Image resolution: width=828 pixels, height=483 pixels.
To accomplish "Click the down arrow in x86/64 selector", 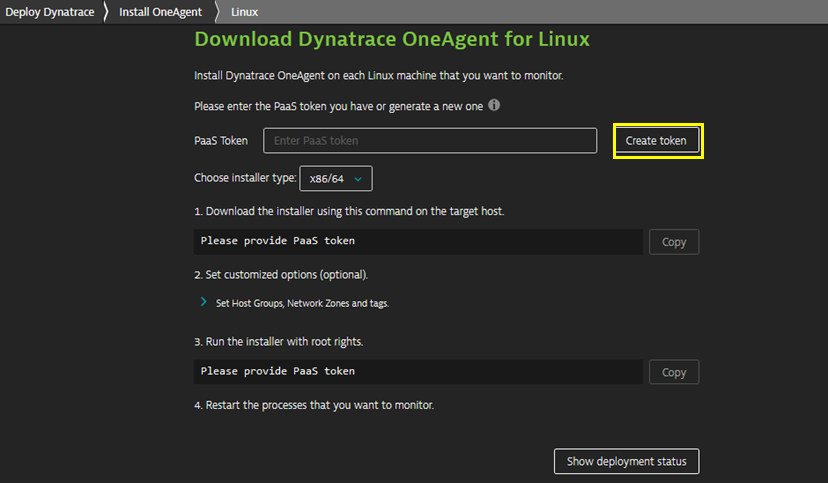I will click(x=358, y=179).
